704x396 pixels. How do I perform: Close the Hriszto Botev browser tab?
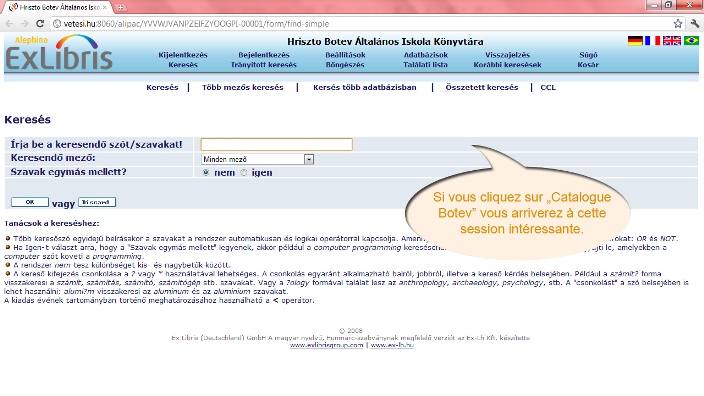[x=105, y=7]
